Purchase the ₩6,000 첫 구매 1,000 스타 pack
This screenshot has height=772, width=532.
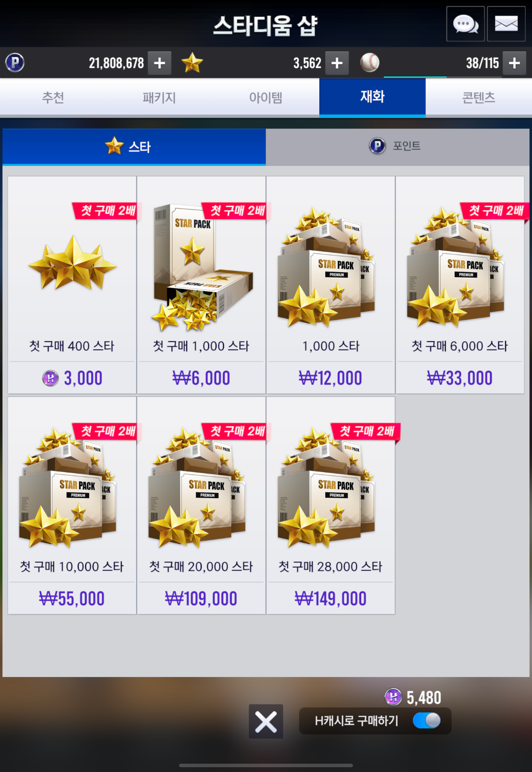click(201, 285)
